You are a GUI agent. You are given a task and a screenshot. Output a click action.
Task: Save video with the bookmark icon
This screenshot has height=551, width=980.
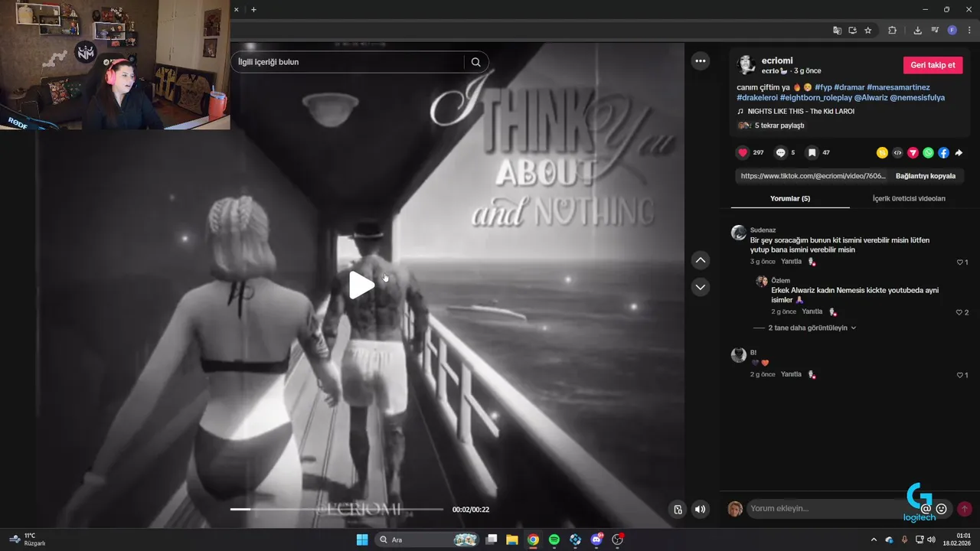(x=812, y=153)
